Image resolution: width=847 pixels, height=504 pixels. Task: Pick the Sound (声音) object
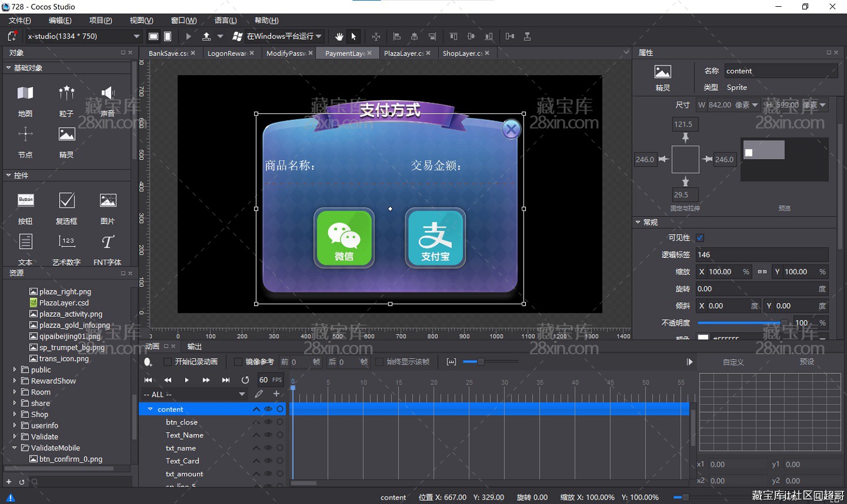click(x=107, y=101)
